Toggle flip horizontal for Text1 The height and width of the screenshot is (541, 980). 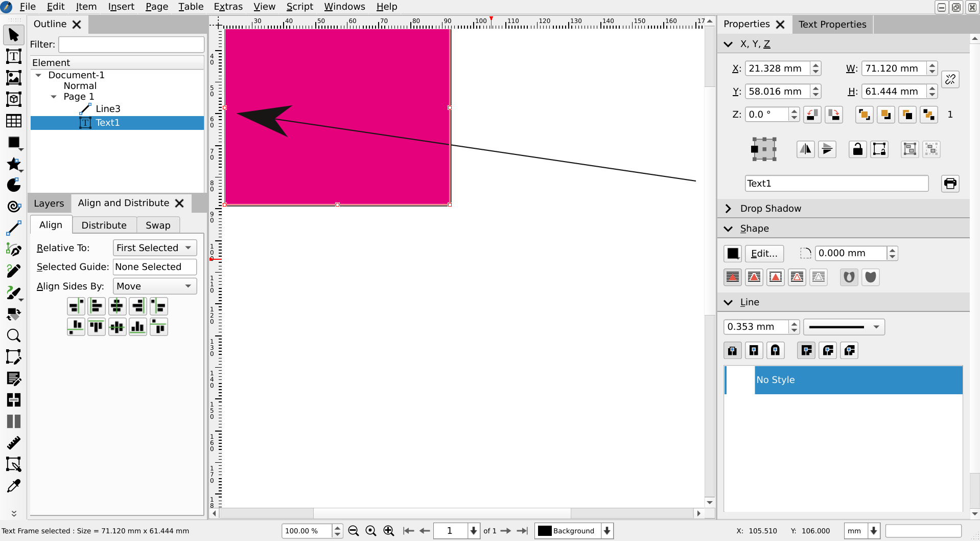pyautogui.click(x=805, y=149)
